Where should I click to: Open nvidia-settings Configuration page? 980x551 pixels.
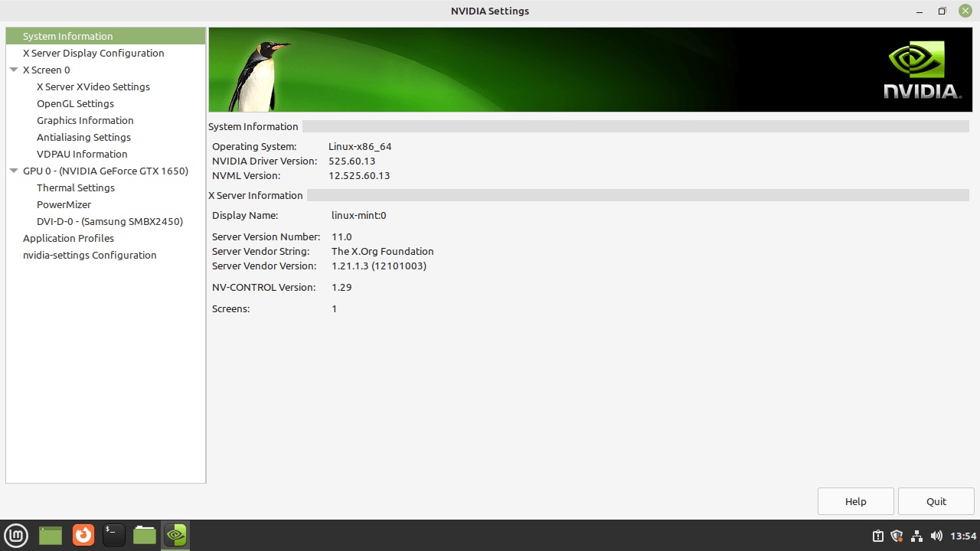90,255
